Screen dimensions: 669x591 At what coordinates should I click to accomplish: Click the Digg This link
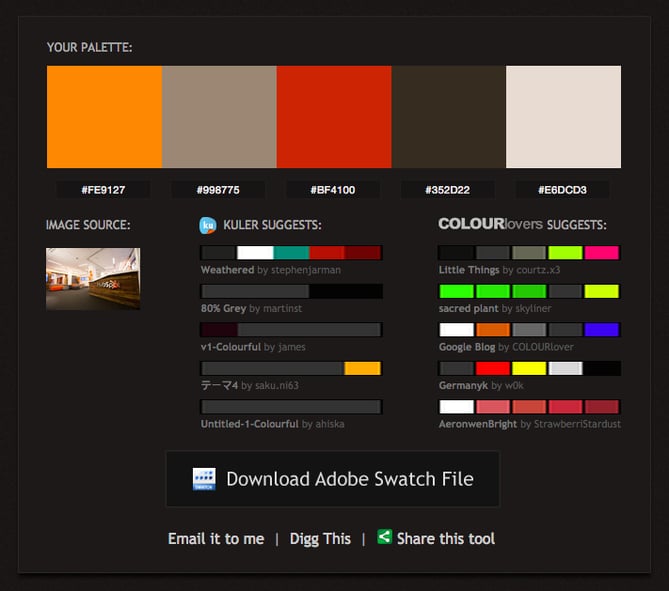320,538
